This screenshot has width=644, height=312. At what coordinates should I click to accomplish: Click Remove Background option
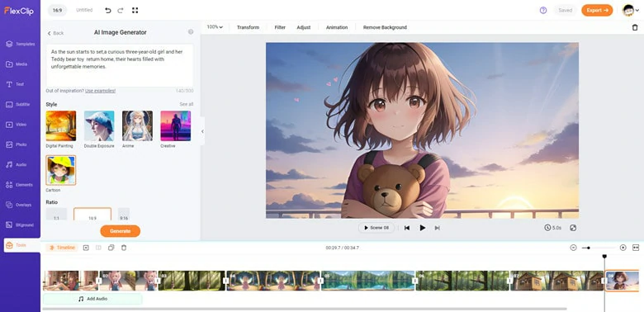tap(385, 27)
